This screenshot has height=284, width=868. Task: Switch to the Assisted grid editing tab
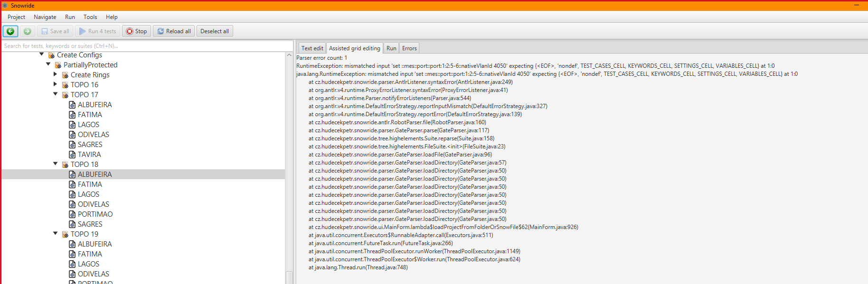355,48
